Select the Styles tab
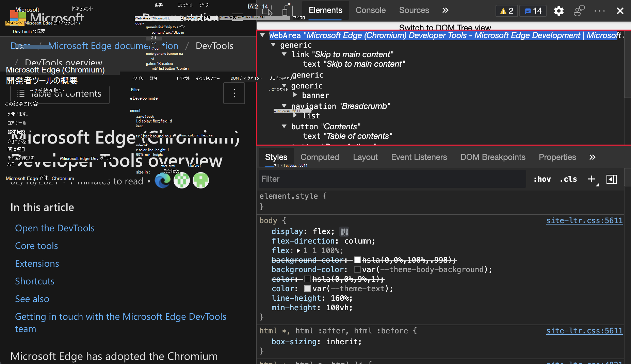 pyautogui.click(x=276, y=157)
